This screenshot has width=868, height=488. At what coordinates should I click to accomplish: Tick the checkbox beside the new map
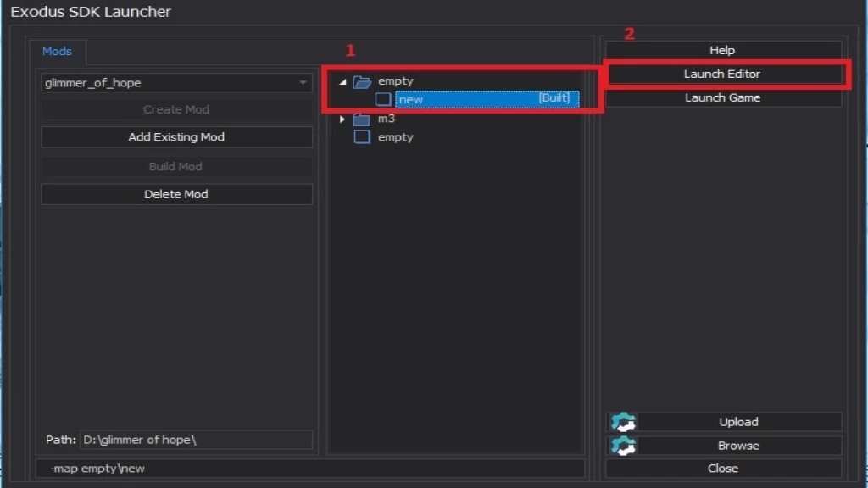383,100
